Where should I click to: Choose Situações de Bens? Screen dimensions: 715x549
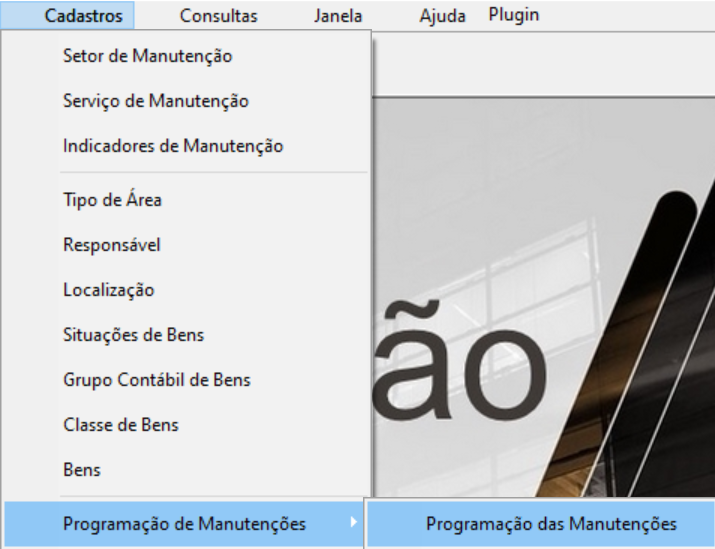coord(186,335)
